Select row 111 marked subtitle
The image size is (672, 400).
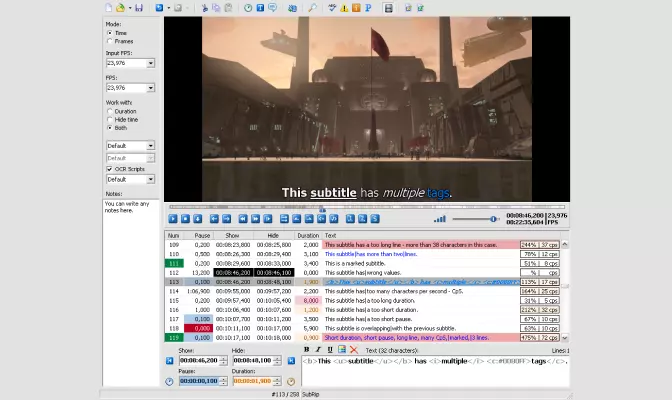pos(362,263)
